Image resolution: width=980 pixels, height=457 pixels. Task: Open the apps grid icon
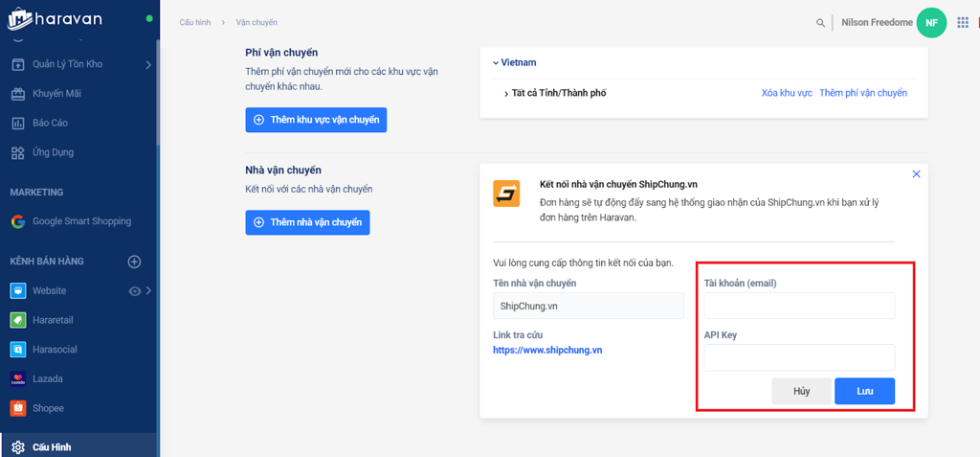(963, 22)
